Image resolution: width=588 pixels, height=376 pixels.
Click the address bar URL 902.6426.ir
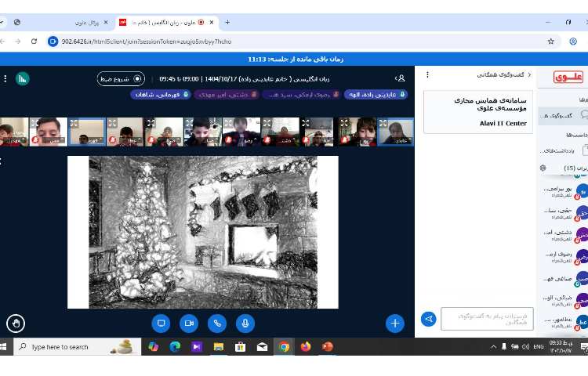tap(147, 42)
